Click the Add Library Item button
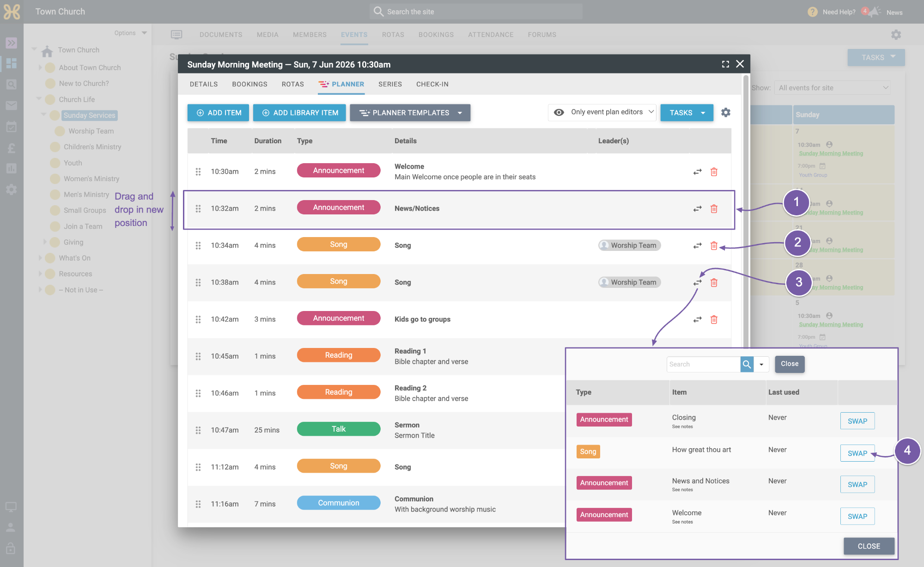 coord(299,113)
